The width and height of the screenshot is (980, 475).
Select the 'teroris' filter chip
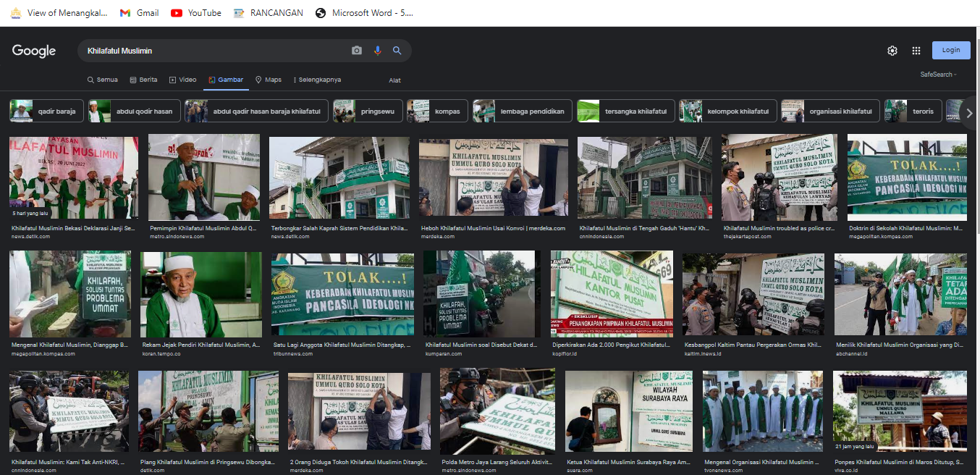tap(913, 112)
